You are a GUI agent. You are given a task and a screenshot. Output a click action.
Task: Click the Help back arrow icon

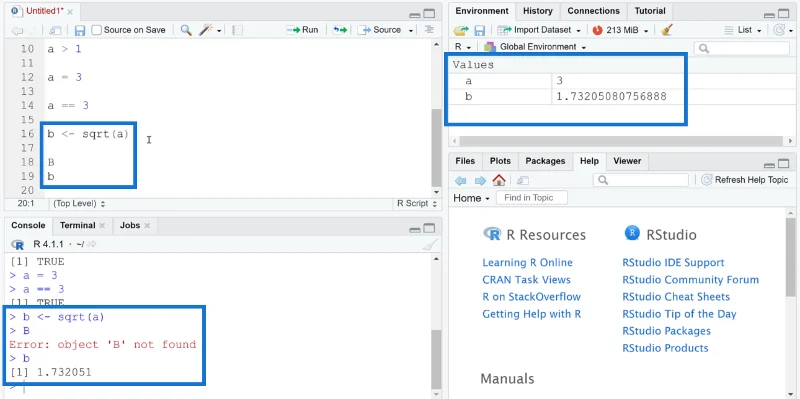[460, 180]
